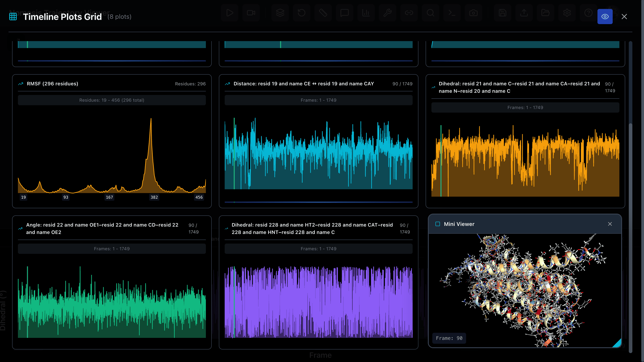Select the Dihedral resid 228 plot title
644x362 pixels.
click(x=312, y=228)
